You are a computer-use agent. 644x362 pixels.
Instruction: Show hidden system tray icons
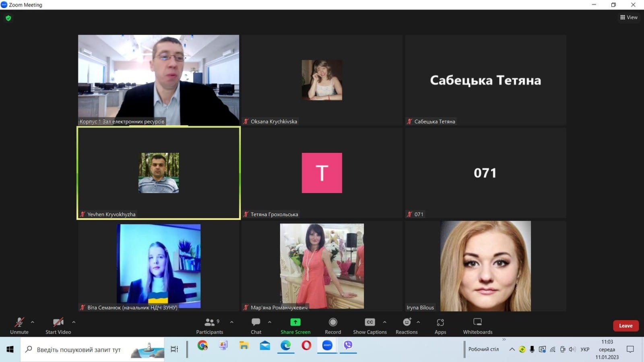click(x=512, y=349)
